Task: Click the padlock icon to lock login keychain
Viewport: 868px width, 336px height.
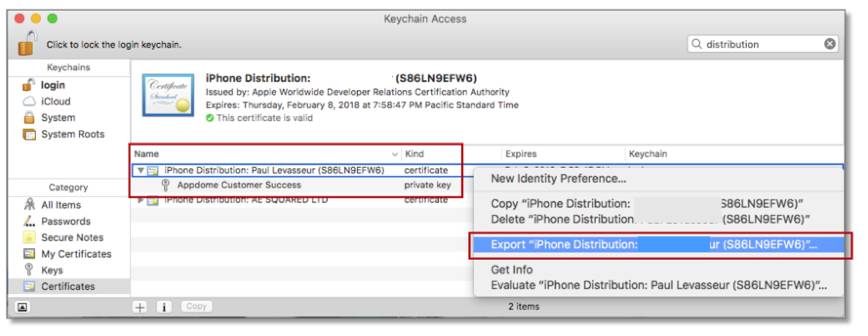Action: [28, 44]
